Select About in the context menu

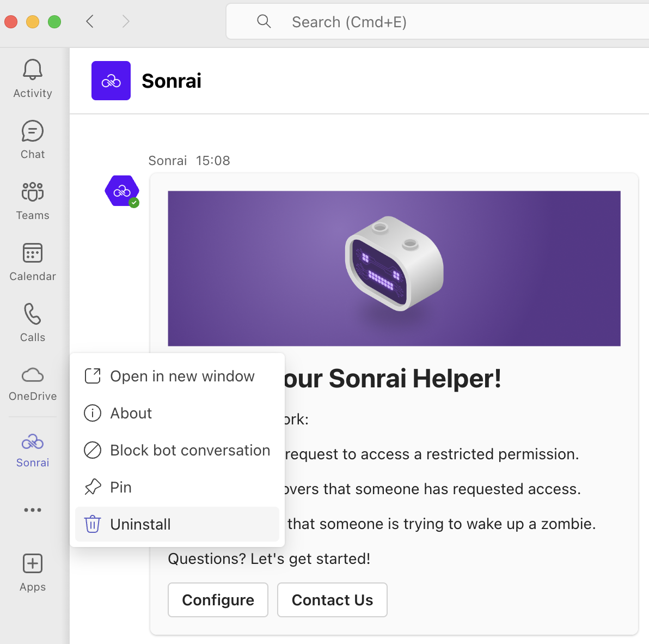(177, 413)
